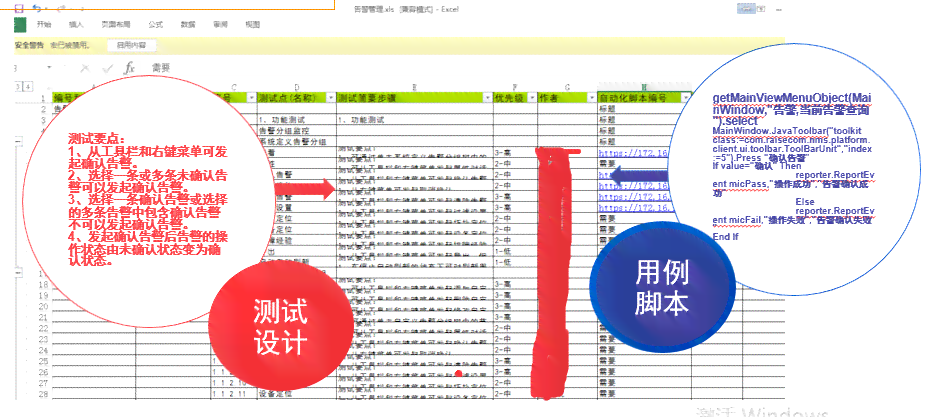Screen dimensions: 930x417
Task: Click the 启用内容 button in security warning
Action: [132, 45]
